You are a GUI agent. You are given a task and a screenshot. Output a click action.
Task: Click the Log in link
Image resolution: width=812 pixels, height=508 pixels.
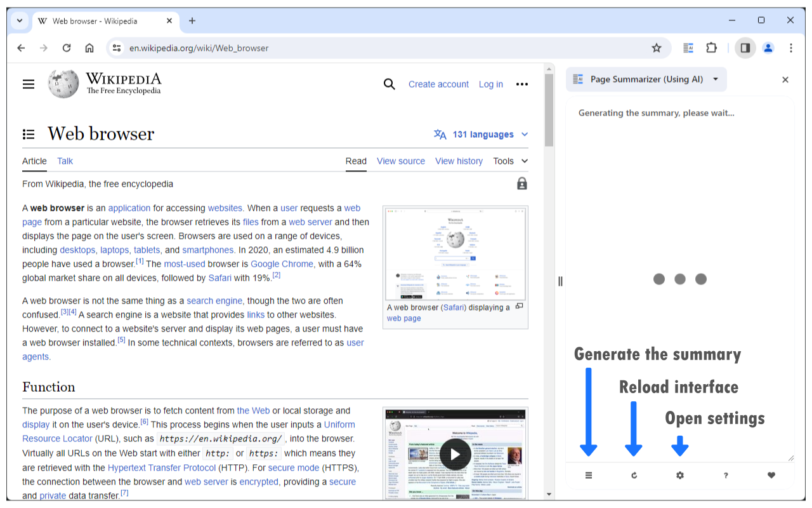pyautogui.click(x=491, y=84)
